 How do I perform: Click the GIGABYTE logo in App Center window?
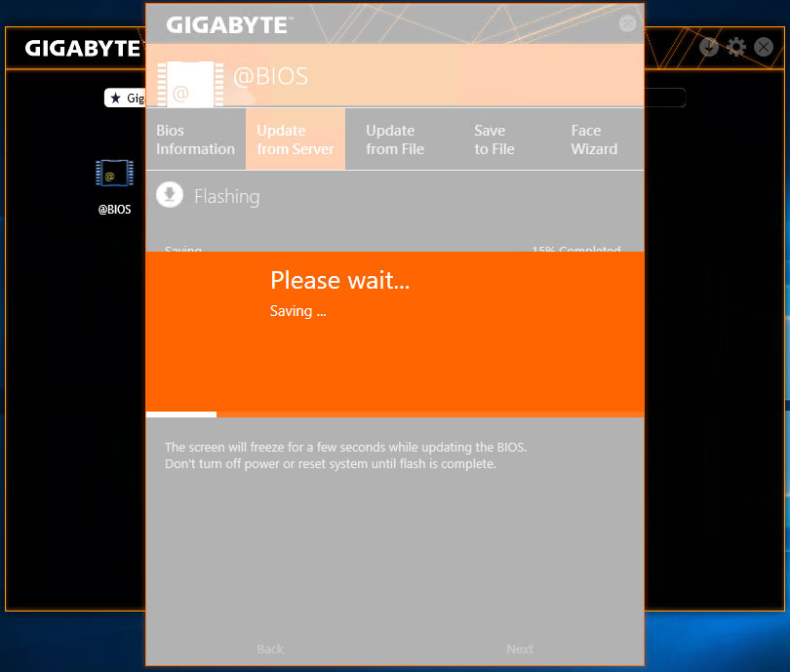[83, 49]
